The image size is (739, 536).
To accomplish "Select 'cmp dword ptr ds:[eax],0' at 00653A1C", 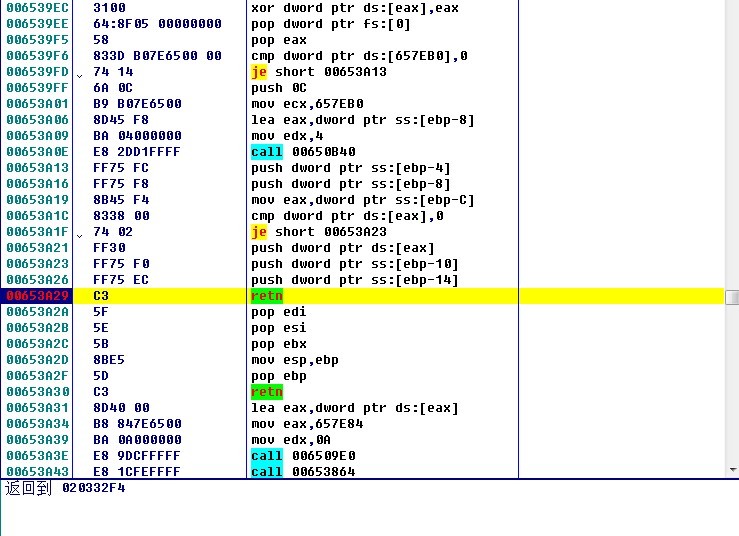I will [x=347, y=216].
